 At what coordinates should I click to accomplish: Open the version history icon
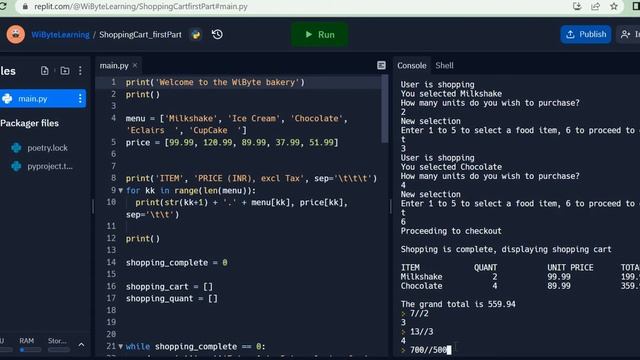point(217,34)
